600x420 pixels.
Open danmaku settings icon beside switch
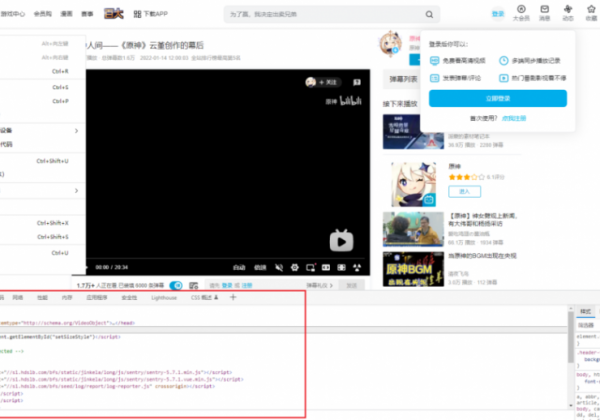[194, 285]
